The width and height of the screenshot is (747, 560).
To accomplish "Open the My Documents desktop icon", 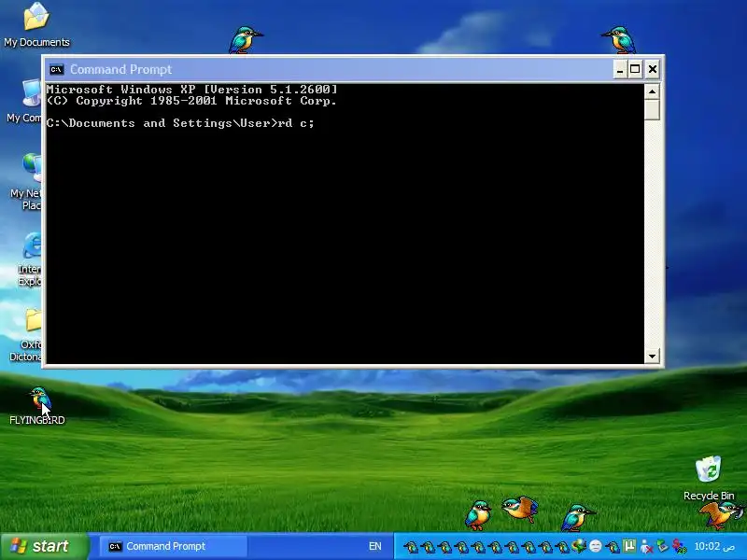I will (x=36, y=25).
